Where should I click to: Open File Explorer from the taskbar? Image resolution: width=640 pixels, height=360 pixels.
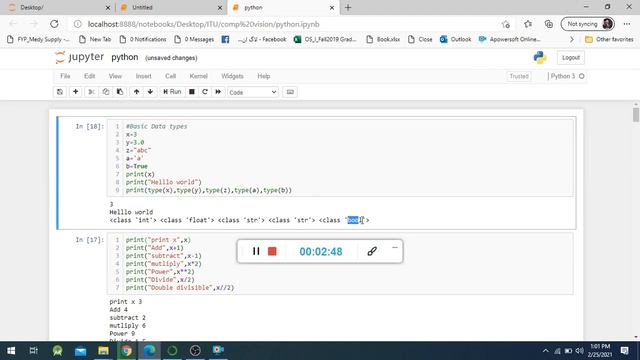[103, 351]
